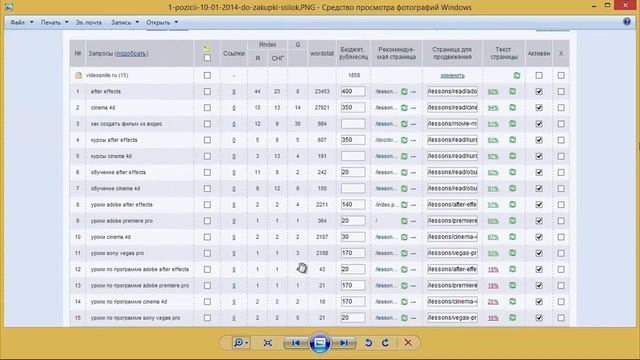The width and height of the screenshot is (640, 360).
Task: Refresh page text percentage in row 12
Action: click(x=513, y=269)
